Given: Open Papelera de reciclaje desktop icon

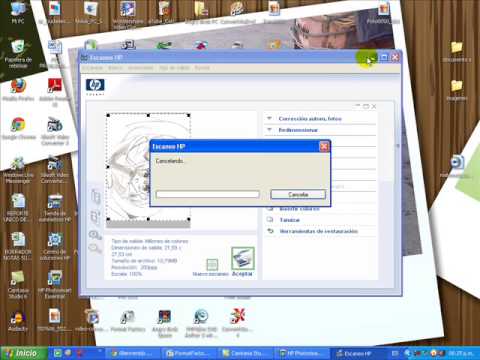Looking at the screenshot, I should click(x=18, y=53).
